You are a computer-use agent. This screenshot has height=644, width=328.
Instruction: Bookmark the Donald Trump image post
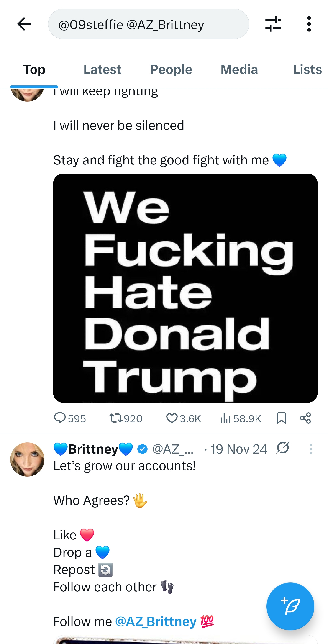(x=281, y=418)
